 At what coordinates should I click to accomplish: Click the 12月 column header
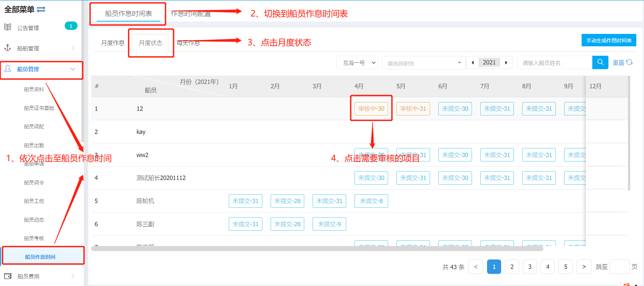(595, 86)
